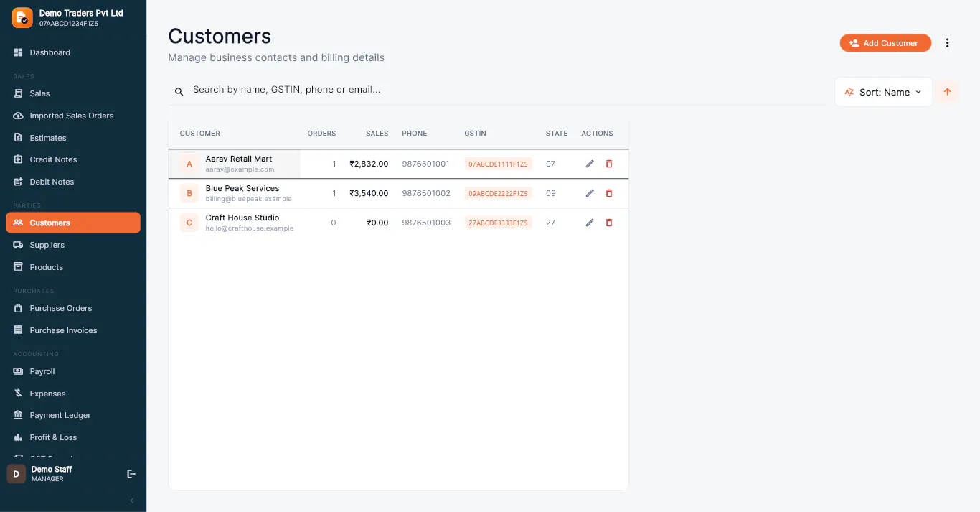Image resolution: width=980 pixels, height=512 pixels.
Task: Select Customers in the sidebar
Action: pyautogui.click(x=73, y=223)
